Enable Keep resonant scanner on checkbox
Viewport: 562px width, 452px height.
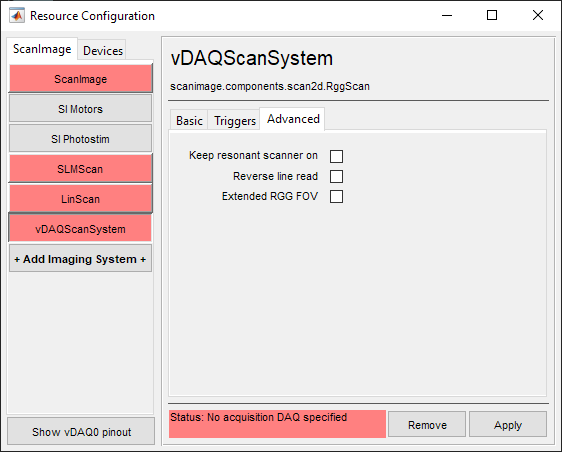tap(336, 156)
